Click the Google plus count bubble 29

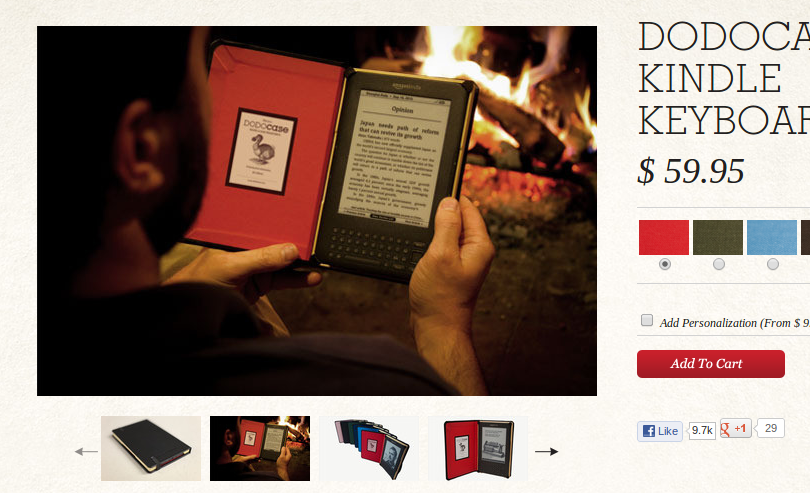[770, 428]
